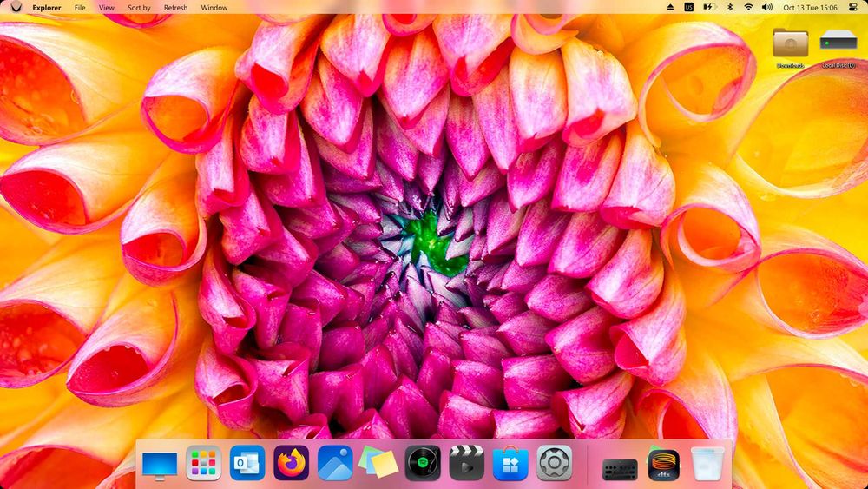Viewport: 868px width, 489px height.
Task: Open the Store shopping bag icon
Action: 510,463
